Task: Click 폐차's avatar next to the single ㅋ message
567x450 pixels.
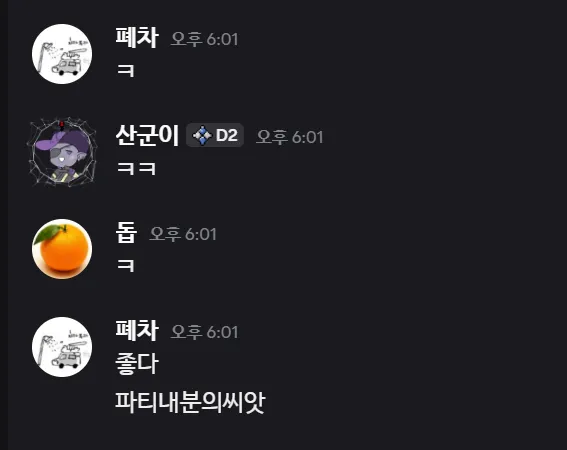Action: (x=62, y=54)
